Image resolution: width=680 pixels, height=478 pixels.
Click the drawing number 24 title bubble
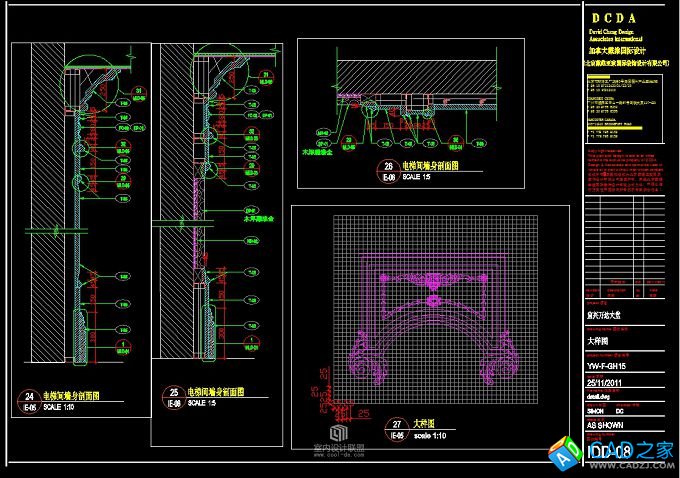pos(31,402)
